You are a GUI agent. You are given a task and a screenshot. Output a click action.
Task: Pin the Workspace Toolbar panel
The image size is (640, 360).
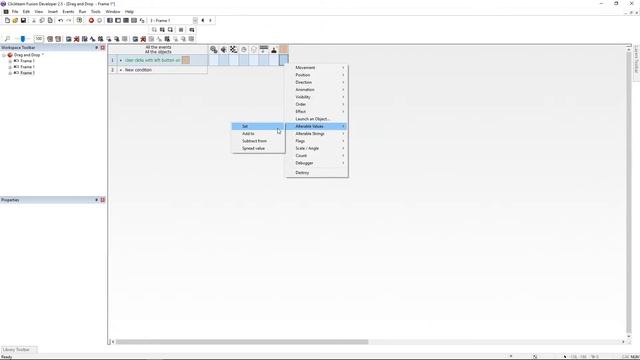point(97,48)
